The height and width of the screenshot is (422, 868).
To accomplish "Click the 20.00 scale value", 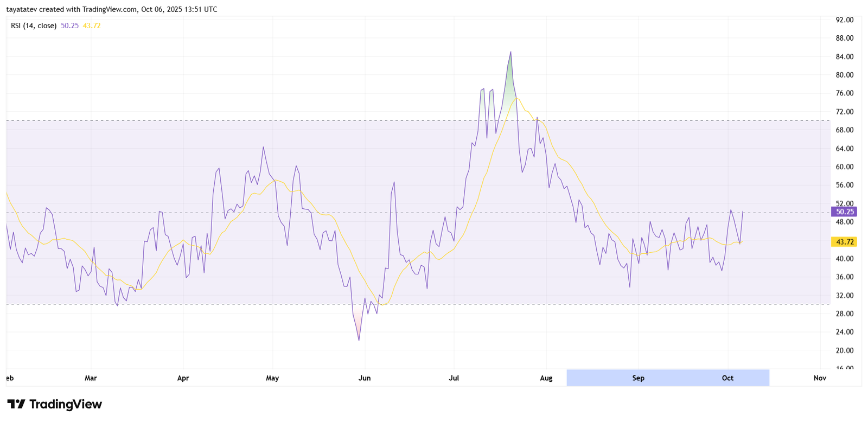I will point(845,350).
